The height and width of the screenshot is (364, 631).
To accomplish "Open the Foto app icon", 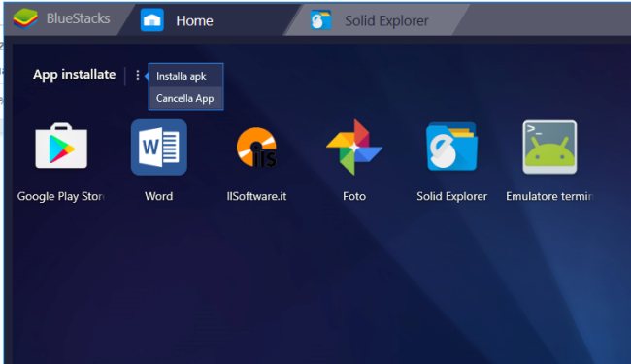I will click(354, 147).
